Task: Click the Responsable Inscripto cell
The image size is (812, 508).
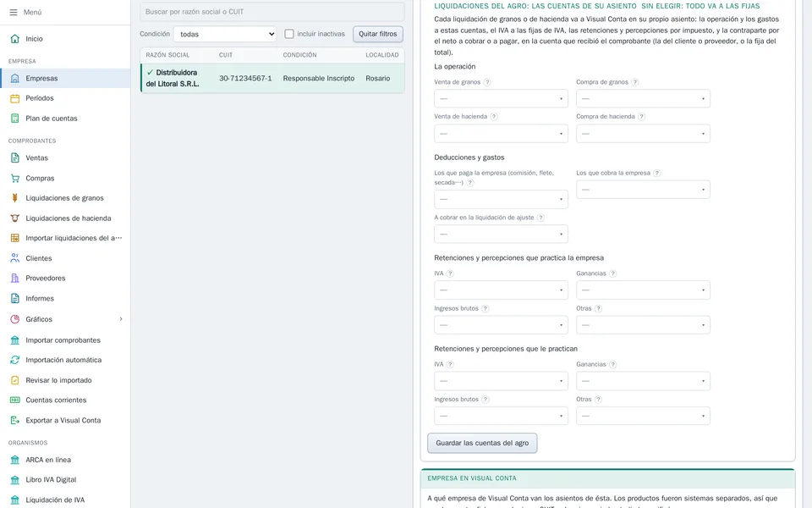Action: [319, 78]
